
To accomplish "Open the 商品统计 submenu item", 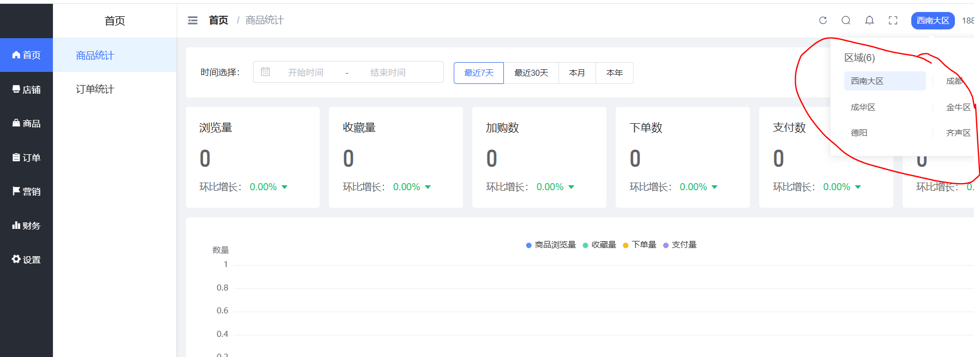I will click(x=95, y=55).
